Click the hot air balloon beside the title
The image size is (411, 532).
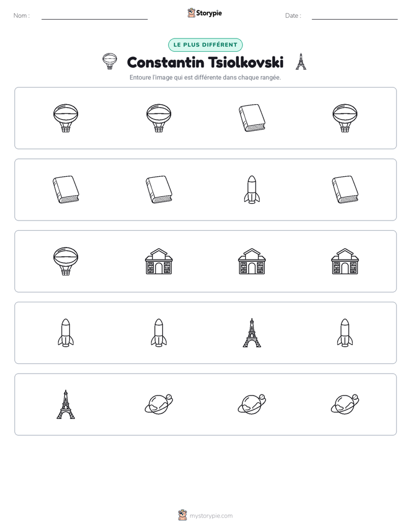[109, 62]
